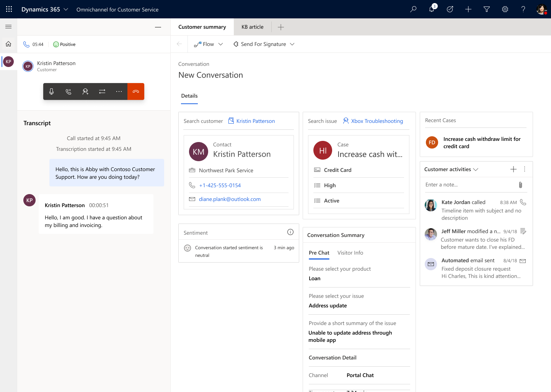551x392 pixels.
Task: Open the Xbox Troubleshooting issue link
Action: (x=377, y=121)
